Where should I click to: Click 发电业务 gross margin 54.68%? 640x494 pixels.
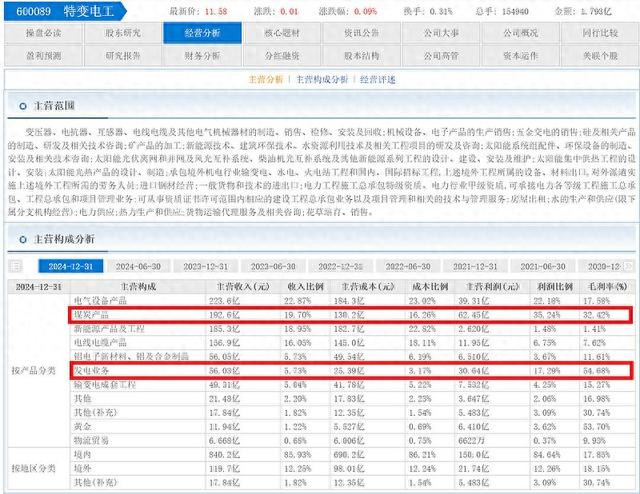pos(596,371)
